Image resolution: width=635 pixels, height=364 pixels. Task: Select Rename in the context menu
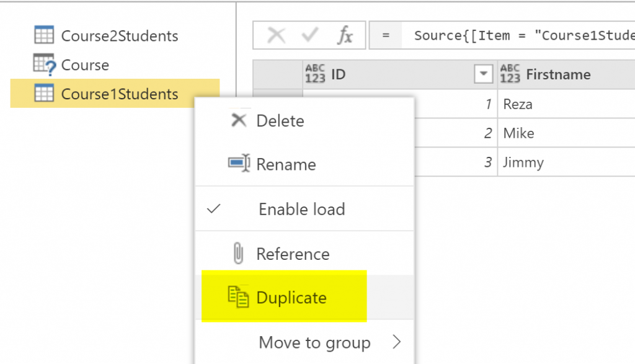pyautogui.click(x=286, y=164)
